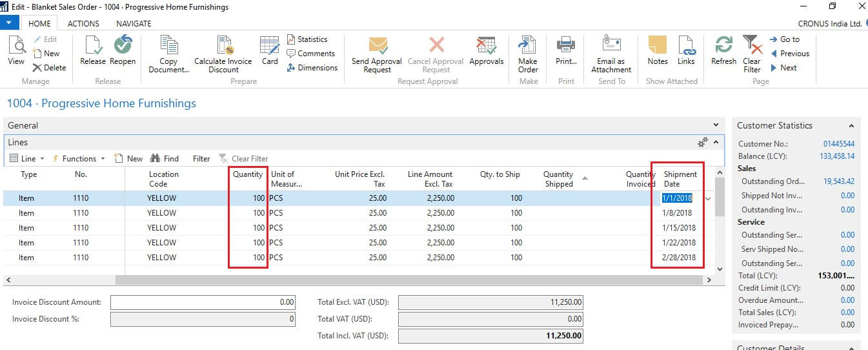
Task: Open the Functions dropdown in Lines
Action: tap(79, 158)
